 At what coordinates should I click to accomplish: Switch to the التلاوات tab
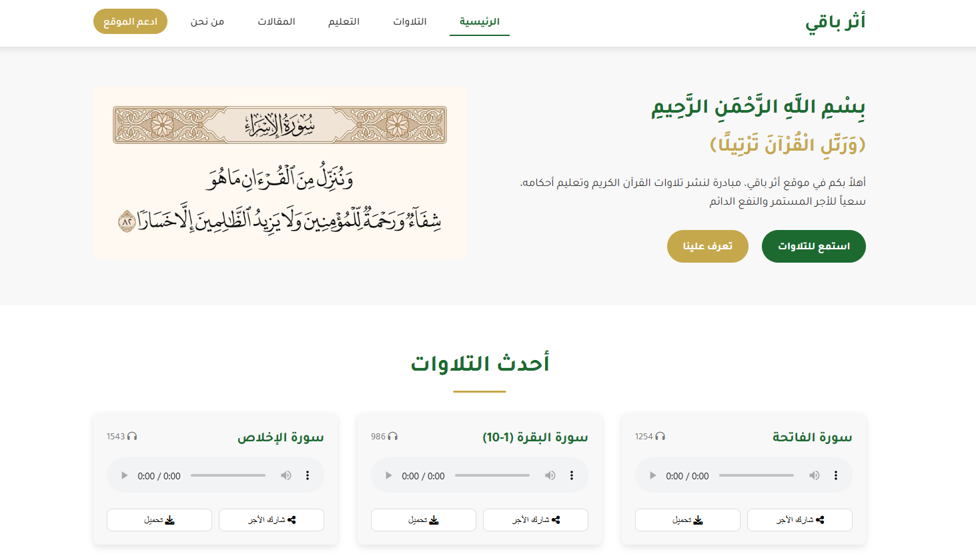(410, 21)
